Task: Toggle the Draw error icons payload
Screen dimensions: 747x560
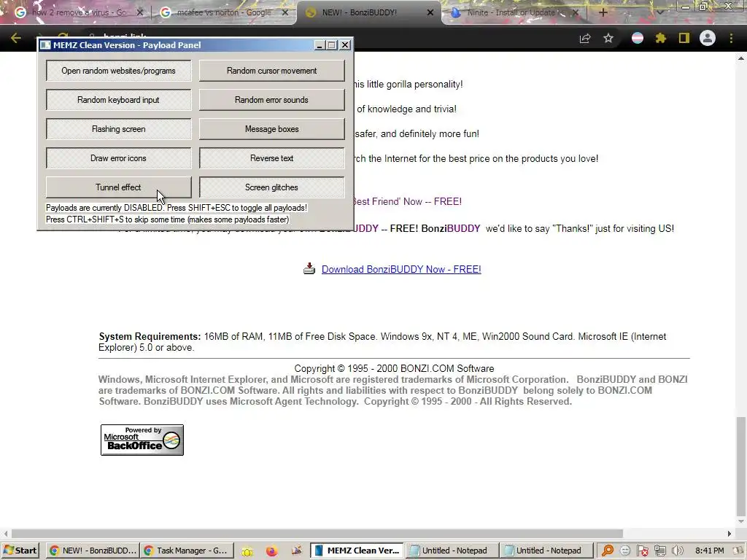Action: 119,158
